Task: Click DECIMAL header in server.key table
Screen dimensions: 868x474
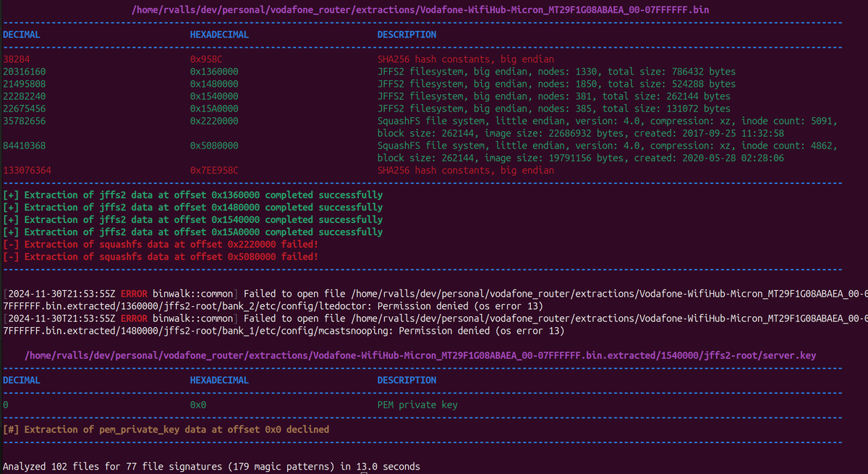Action: (x=22, y=380)
